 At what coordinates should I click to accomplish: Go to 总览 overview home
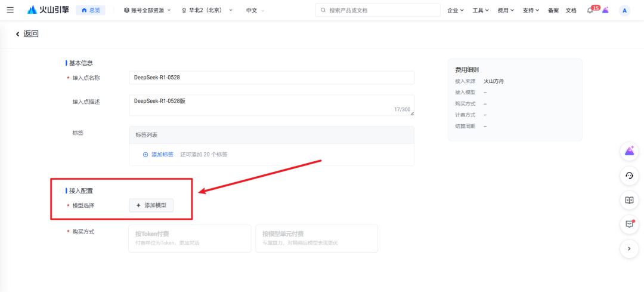[x=91, y=10]
